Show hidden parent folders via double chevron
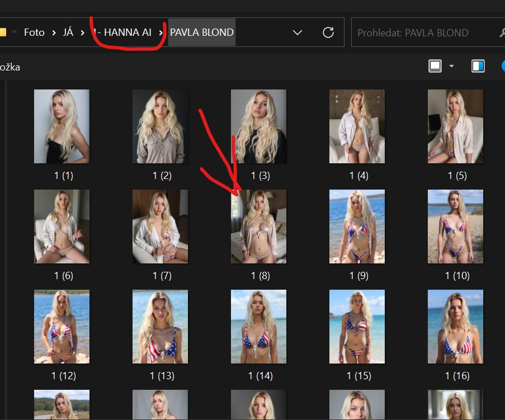 [x=15, y=32]
